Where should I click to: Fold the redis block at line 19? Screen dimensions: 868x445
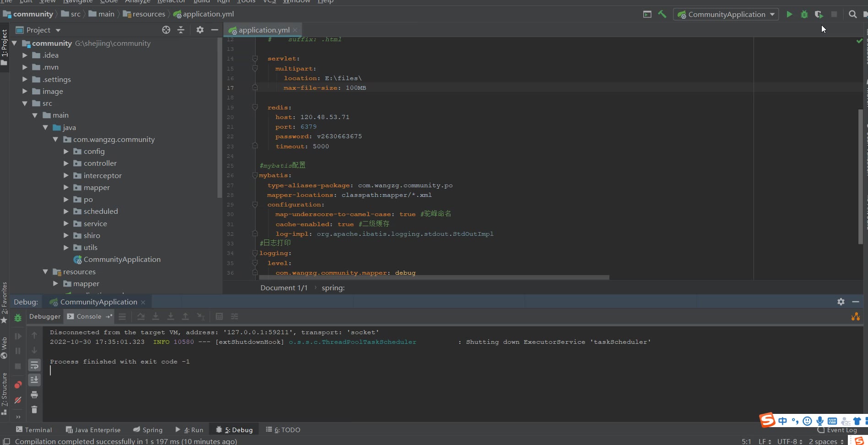[255, 108]
